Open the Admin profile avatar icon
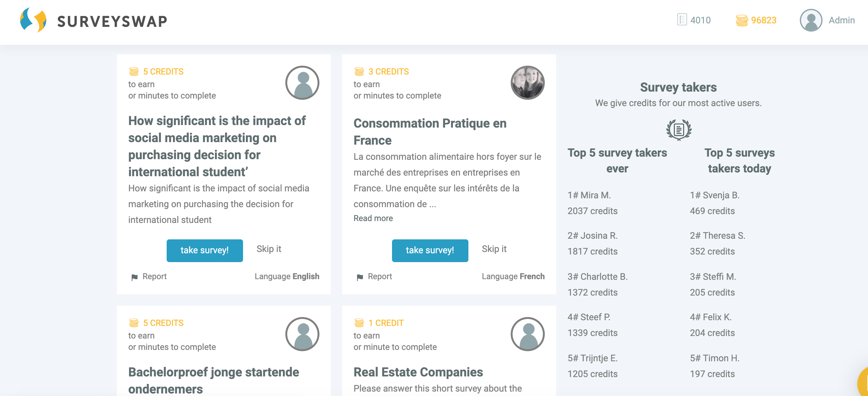The width and height of the screenshot is (868, 396). click(811, 20)
